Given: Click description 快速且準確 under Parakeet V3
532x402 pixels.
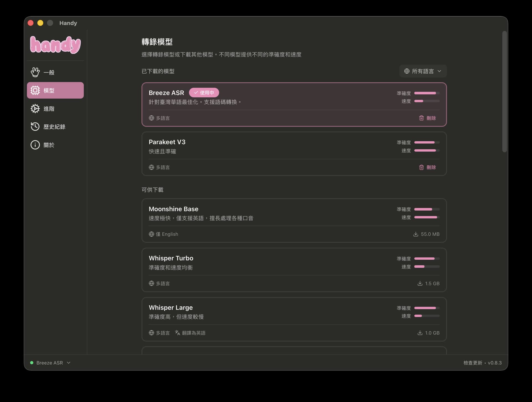Looking at the screenshot, I should pos(162,151).
